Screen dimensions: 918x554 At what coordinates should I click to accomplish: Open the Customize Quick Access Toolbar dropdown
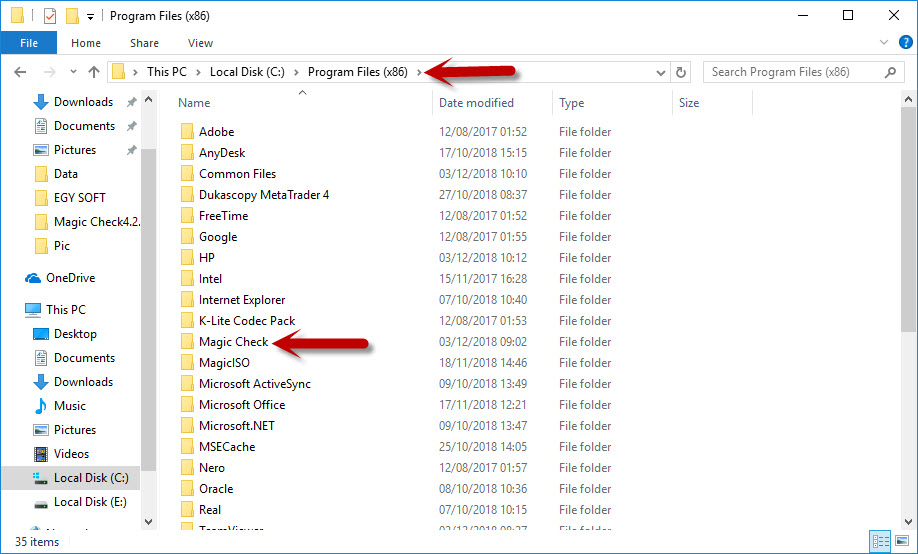click(x=90, y=17)
